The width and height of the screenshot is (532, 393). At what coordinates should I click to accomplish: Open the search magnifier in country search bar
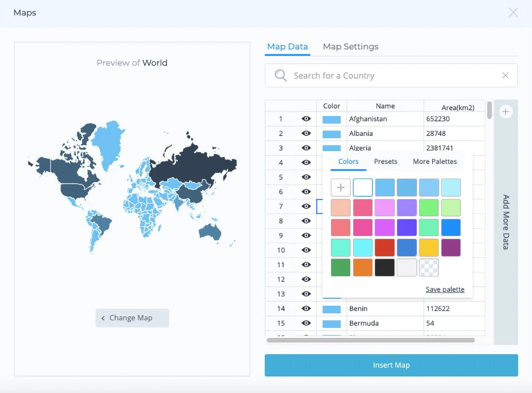(x=280, y=75)
